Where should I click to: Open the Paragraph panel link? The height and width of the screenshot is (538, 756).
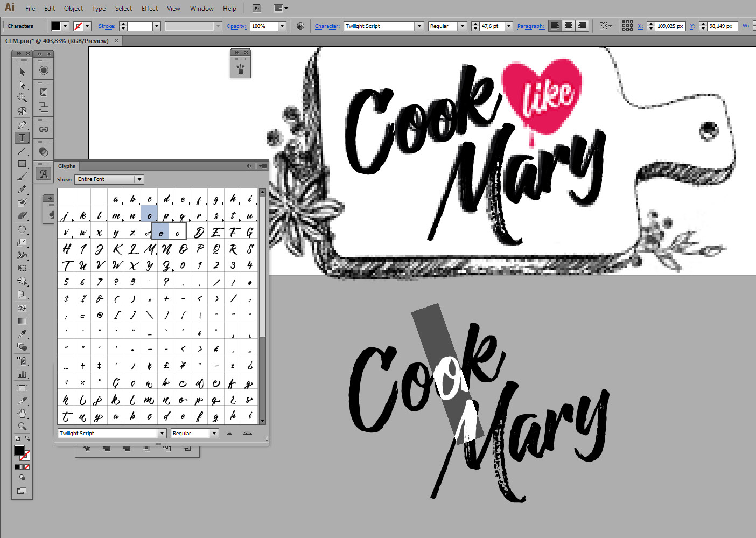[x=531, y=26]
